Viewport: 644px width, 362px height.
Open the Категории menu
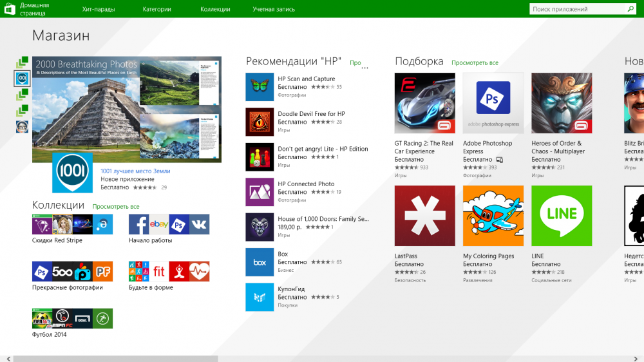[x=157, y=9]
